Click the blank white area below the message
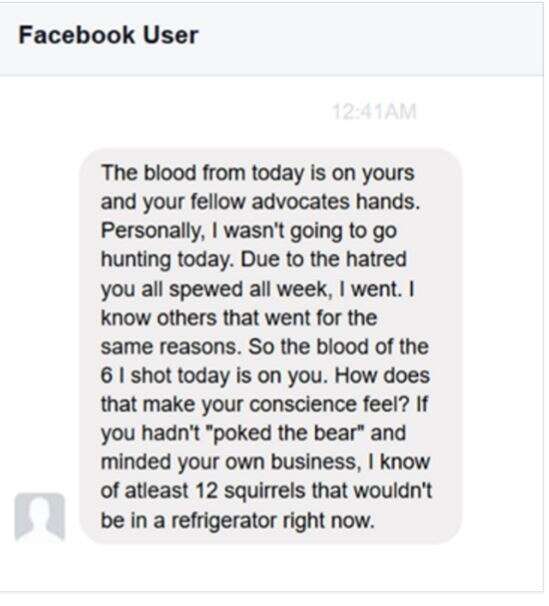This screenshot has height=606, width=549. click(270, 568)
